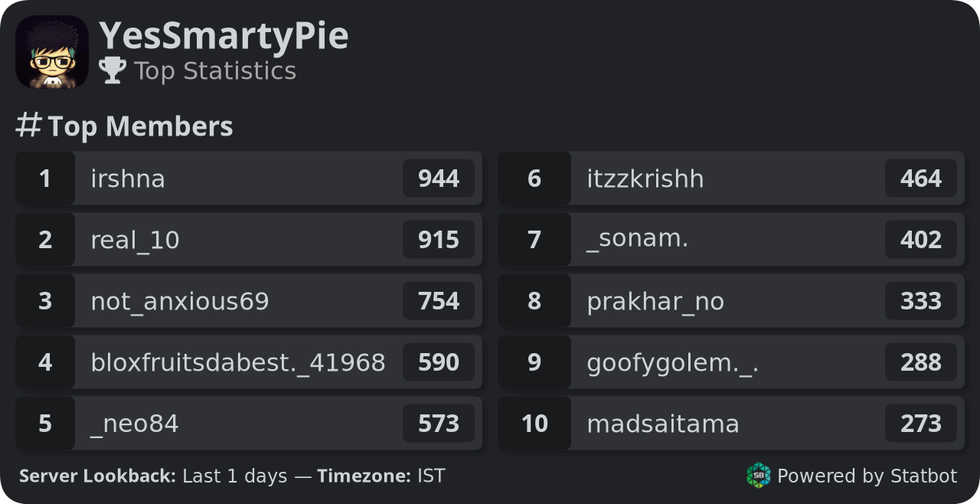This screenshot has height=504, width=980.
Task: Click the hash icon next to Top Members
Action: point(28,126)
